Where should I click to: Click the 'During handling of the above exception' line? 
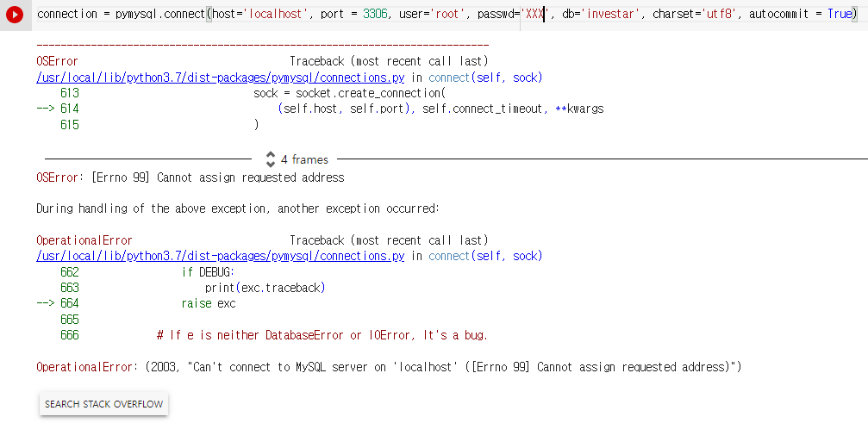click(x=238, y=208)
